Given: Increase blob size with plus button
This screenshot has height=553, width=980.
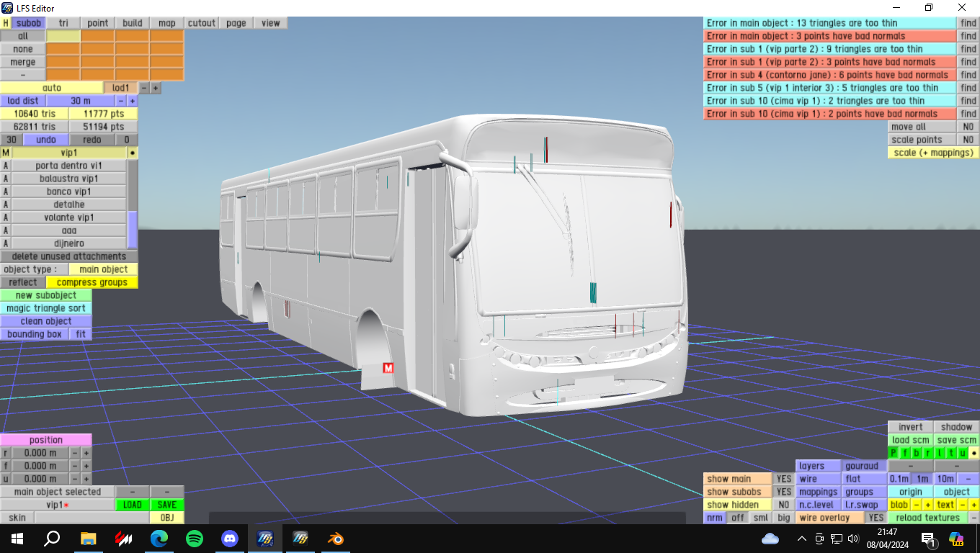Looking at the screenshot, I should [x=928, y=505].
